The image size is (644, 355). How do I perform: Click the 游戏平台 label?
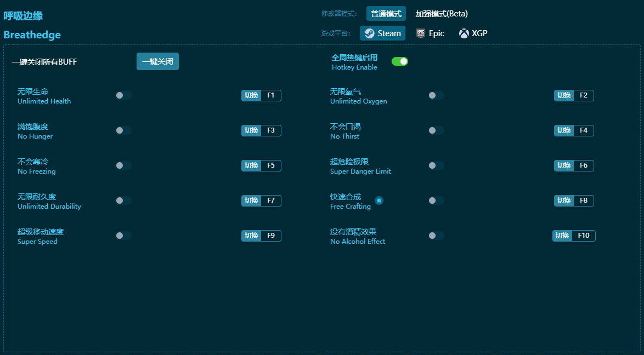click(x=336, y=33)
